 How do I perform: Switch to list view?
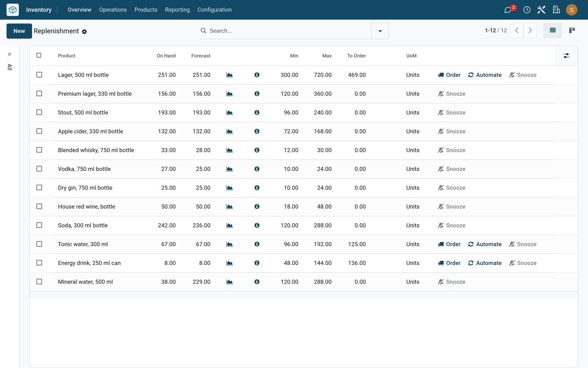coord(553,31)
